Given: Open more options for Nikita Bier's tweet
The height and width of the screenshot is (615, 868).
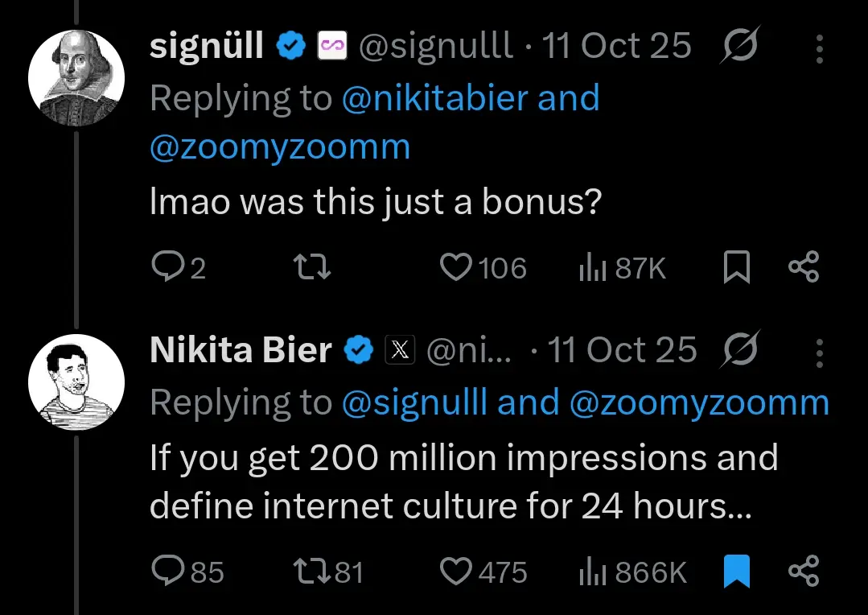Looking at the screenshot, I should coord(819,352).
